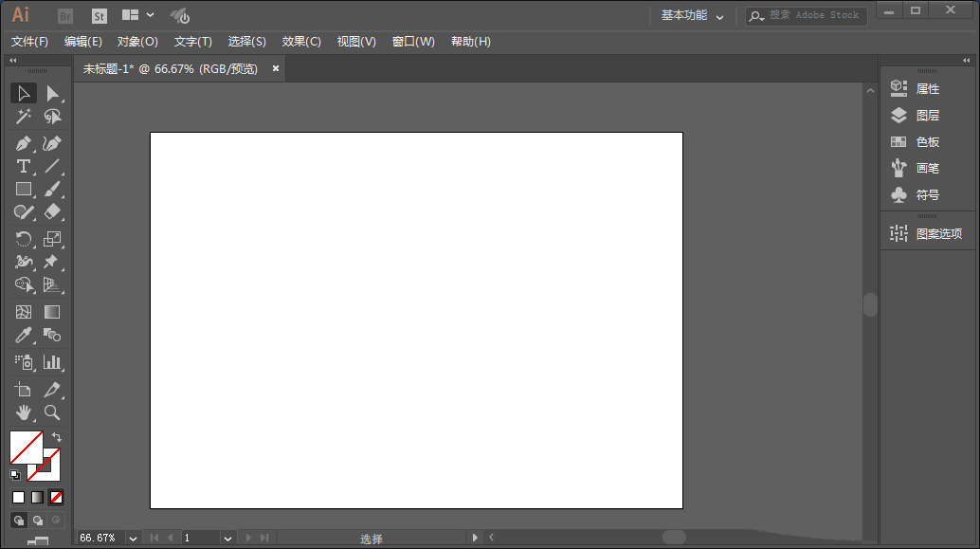The width and height of the screenshot is (980, 549).
Task: Pick the Eyedropper tool
Action: [24, 335]
